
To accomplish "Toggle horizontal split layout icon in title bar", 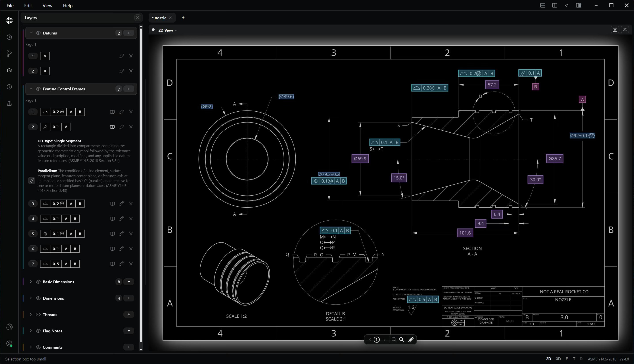I will 542,5.
